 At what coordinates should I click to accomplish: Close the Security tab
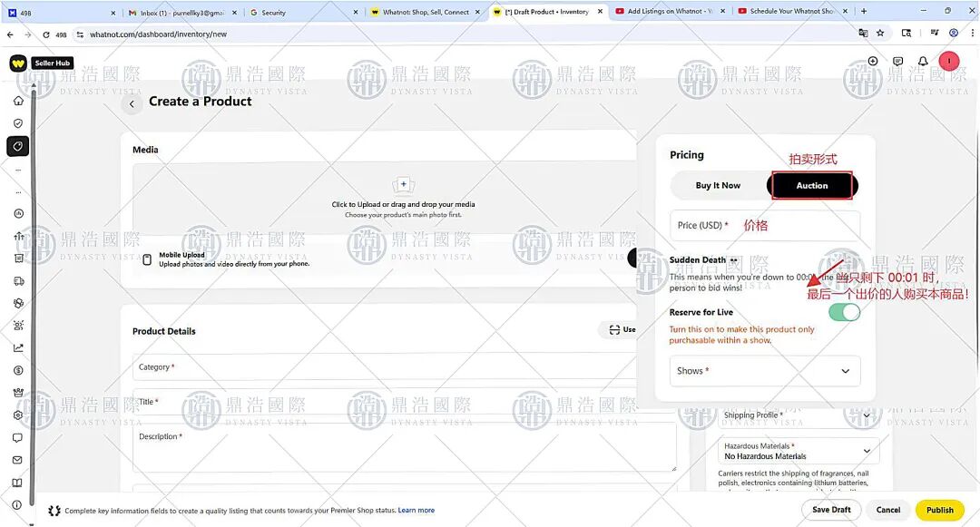click(x=355, y=12)
